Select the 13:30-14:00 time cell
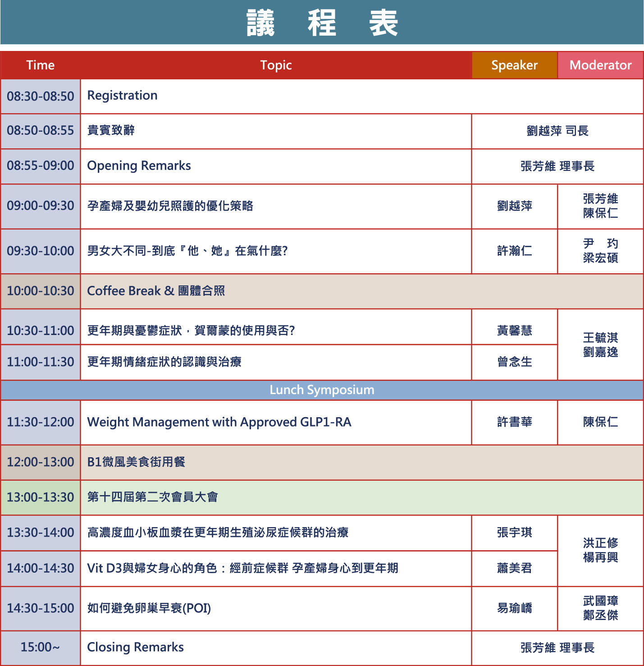 pos(40,533)
